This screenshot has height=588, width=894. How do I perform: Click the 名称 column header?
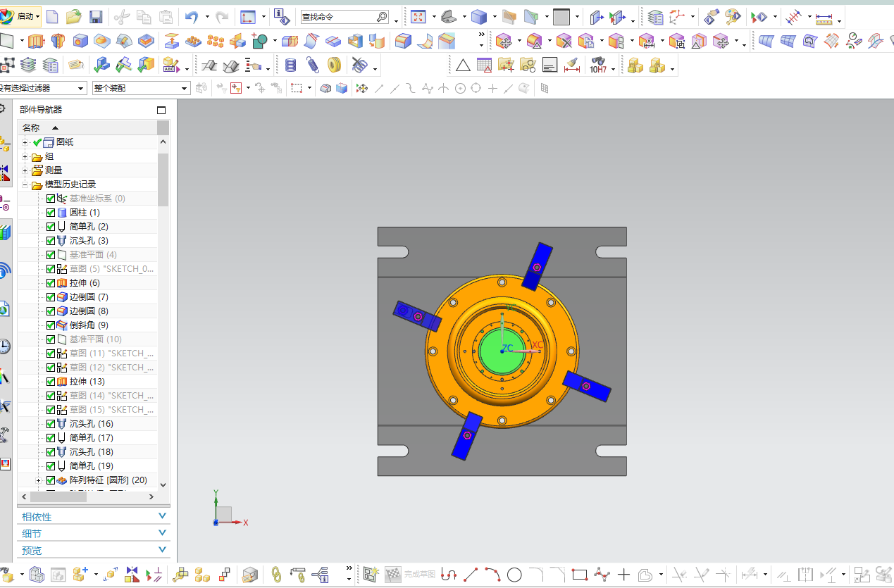point(86,127)
